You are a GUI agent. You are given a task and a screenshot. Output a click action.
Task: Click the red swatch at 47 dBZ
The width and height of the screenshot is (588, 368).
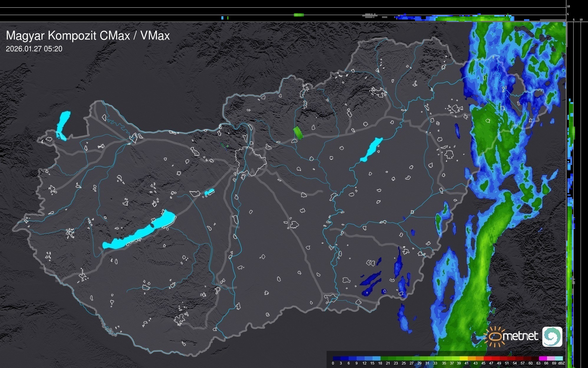click(491, 358)
